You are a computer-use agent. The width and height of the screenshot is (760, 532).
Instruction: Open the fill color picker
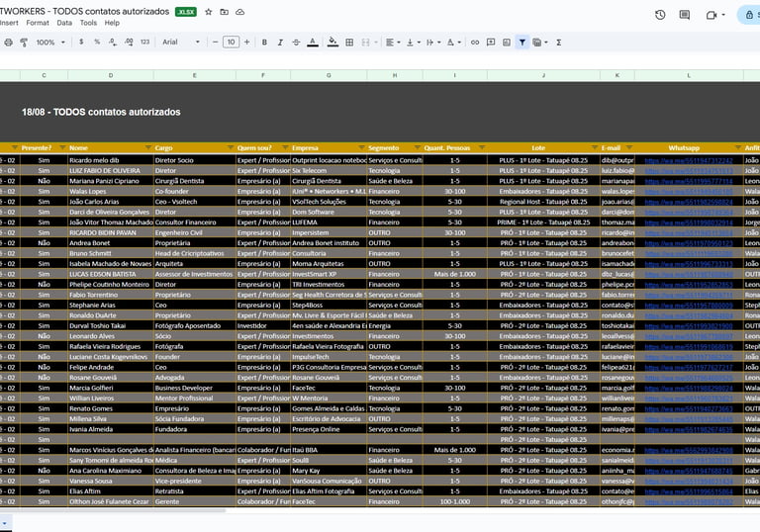coord(333,43)
